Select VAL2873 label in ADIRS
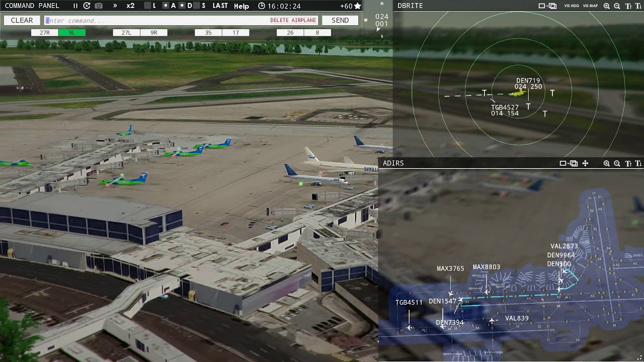The image size is (644, 362). (564, 246)
